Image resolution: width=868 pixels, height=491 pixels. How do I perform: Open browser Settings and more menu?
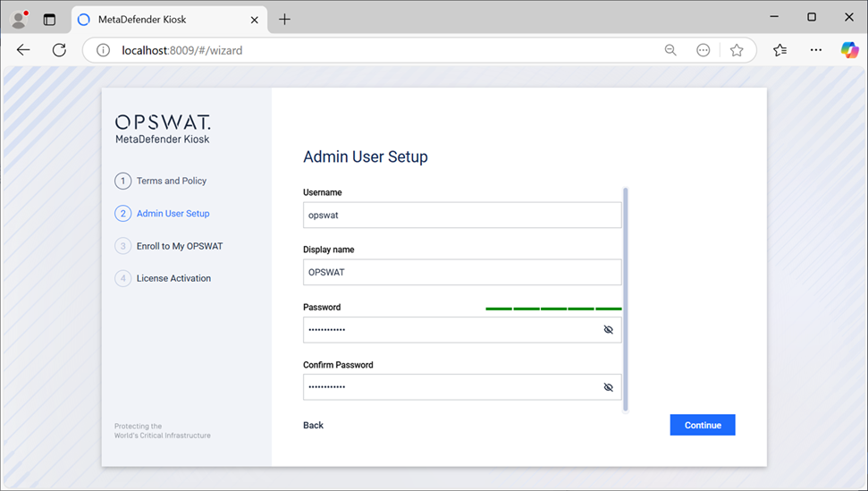coord(815,51)
